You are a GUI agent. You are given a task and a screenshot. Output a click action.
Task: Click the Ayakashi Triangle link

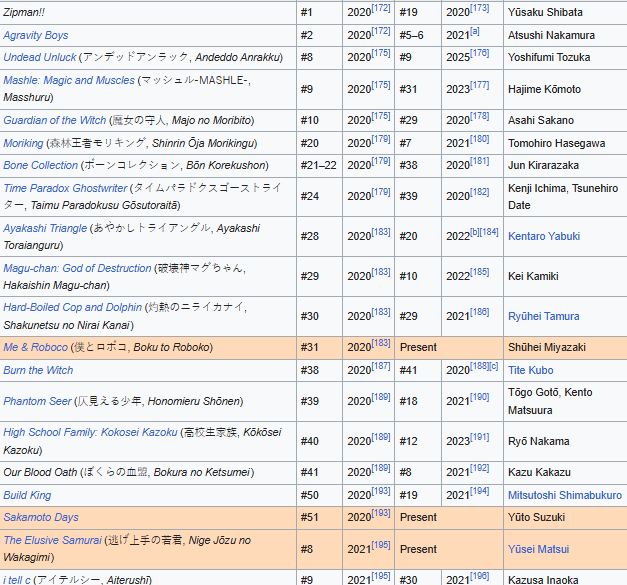pyautogui.click(x=45, y=228)
